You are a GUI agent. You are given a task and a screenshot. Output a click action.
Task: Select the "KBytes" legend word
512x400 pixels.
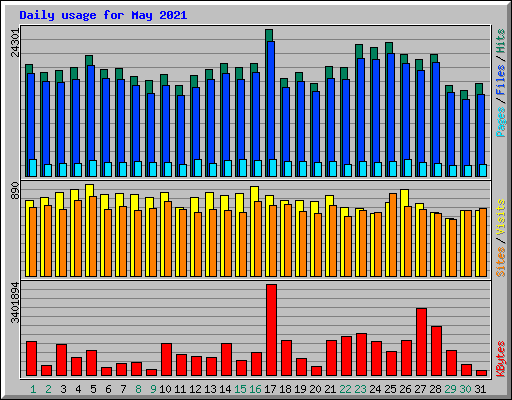[x=501, y=359]
